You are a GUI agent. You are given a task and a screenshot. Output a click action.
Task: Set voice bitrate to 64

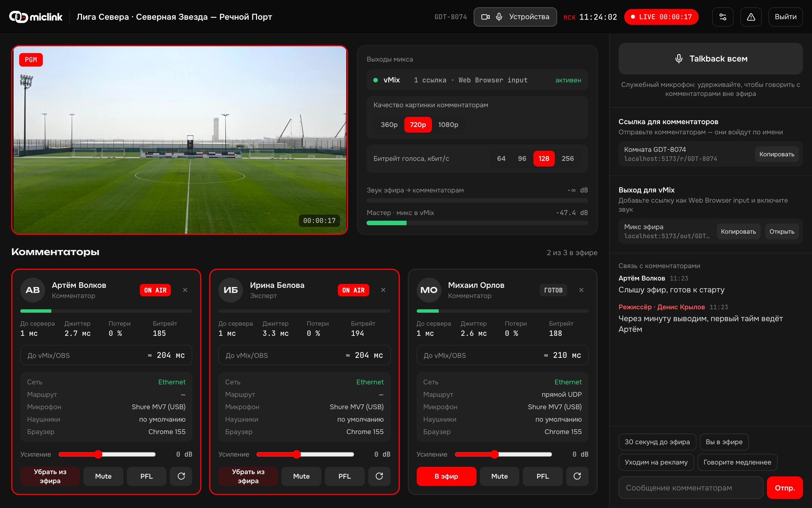[501, 159]
